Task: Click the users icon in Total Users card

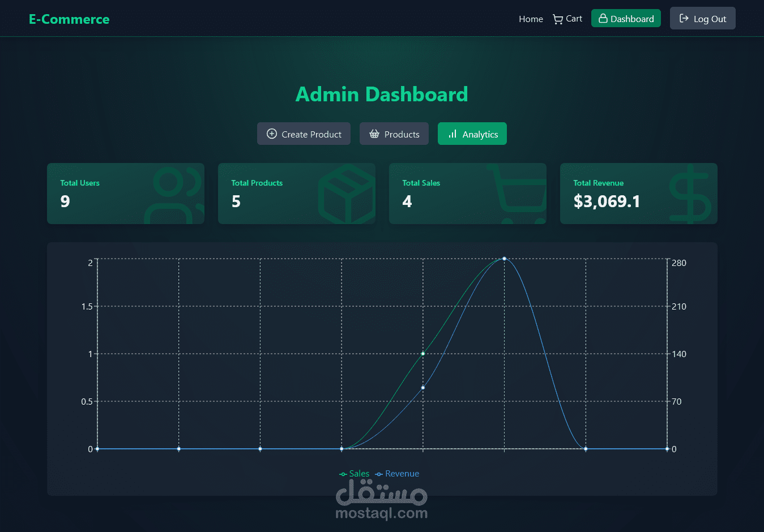Action: tap(175, 195)
